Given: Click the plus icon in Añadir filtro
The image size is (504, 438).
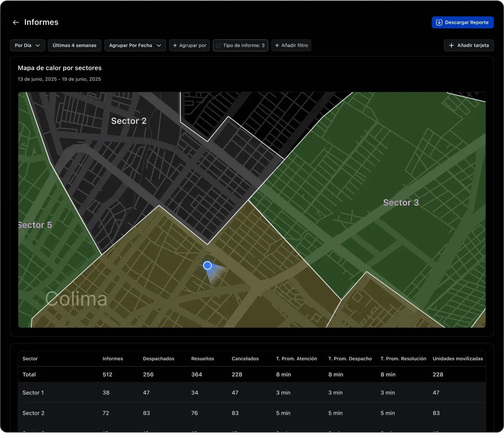Looking at the screenshot, I should (277, 45).
